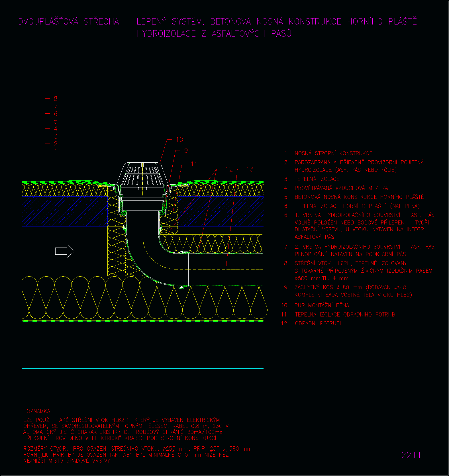Select callout number "10" above the roof drain
Viewport: 449px width, 476px height.
click(x=179, y=140)
